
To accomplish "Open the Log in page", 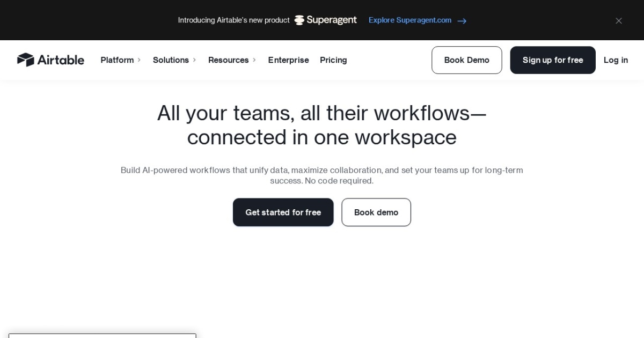I will (616, 60).
